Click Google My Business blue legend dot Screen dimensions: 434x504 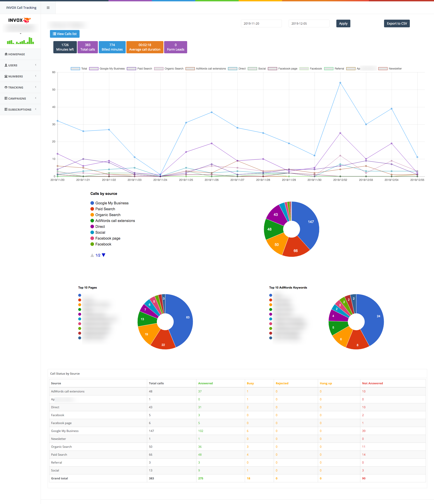92,203
